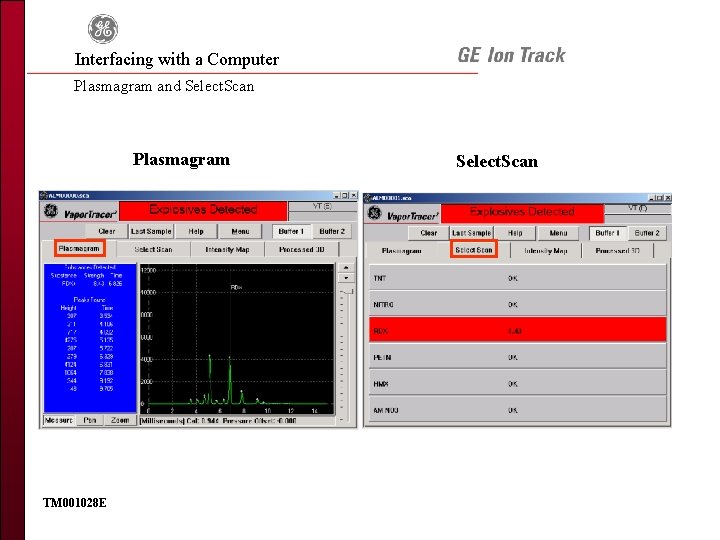Click Last Sample in the Plasmagram window

[x=151, y=231]
